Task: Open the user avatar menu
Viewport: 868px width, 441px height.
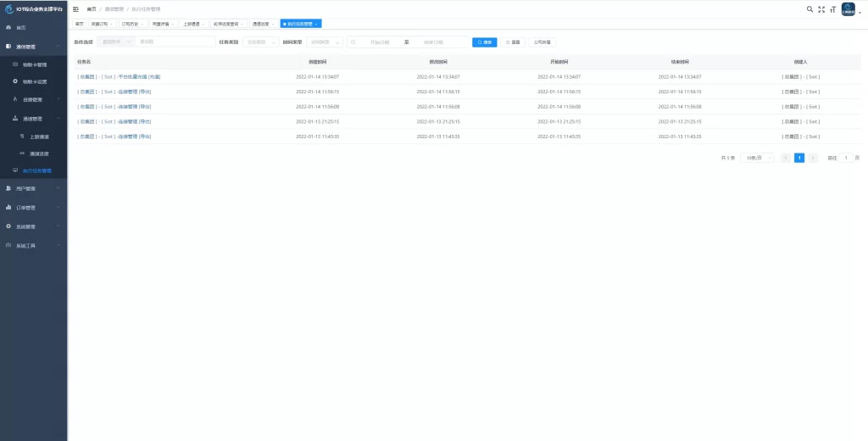Action: pyautogui.click(x=849, y=9)
